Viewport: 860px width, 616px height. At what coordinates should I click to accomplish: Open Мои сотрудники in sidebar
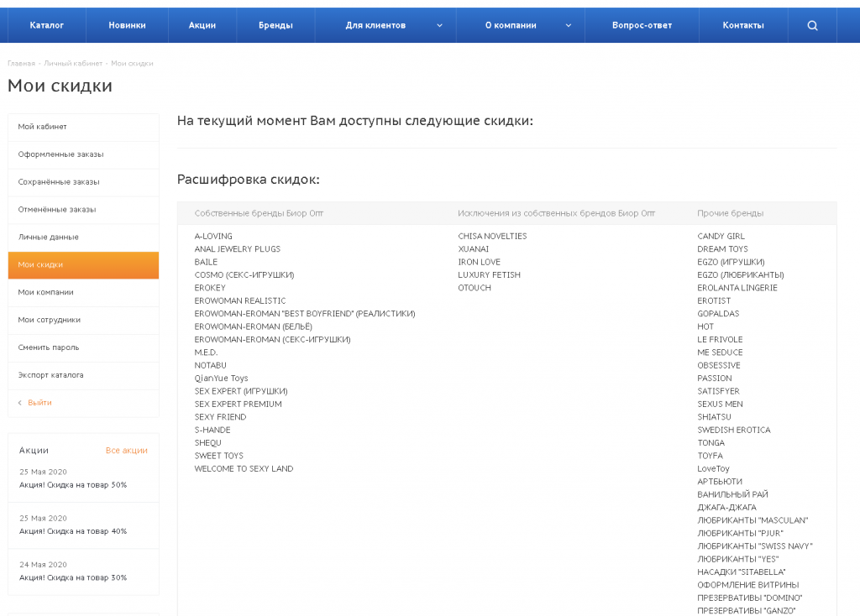click(x=83, y=320)
